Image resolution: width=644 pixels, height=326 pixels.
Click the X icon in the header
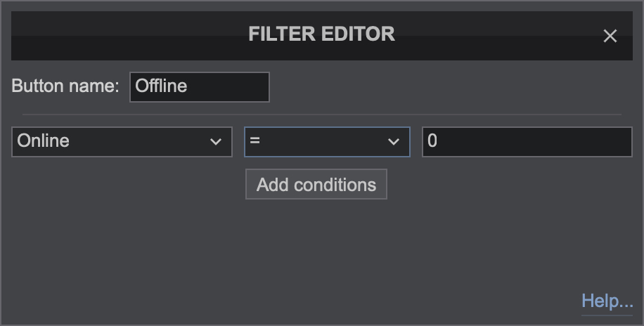click(x=610, y=36)
